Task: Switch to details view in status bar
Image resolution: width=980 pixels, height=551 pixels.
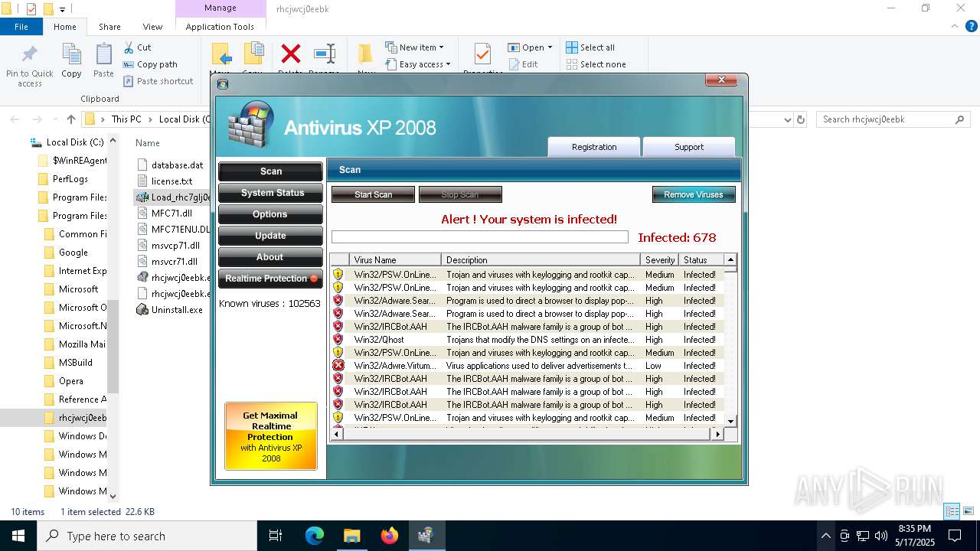Action: pyautogui.click(x=952, y=511)
